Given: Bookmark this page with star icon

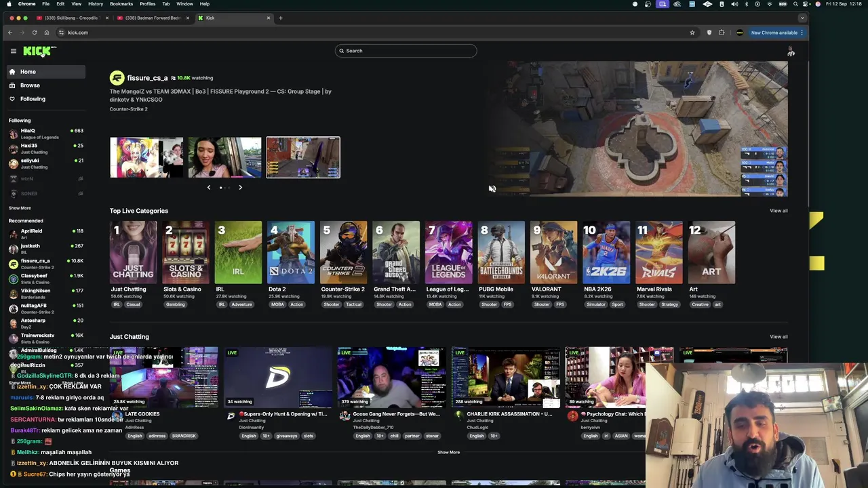Looking at the screenshot, I should point(692,33).
